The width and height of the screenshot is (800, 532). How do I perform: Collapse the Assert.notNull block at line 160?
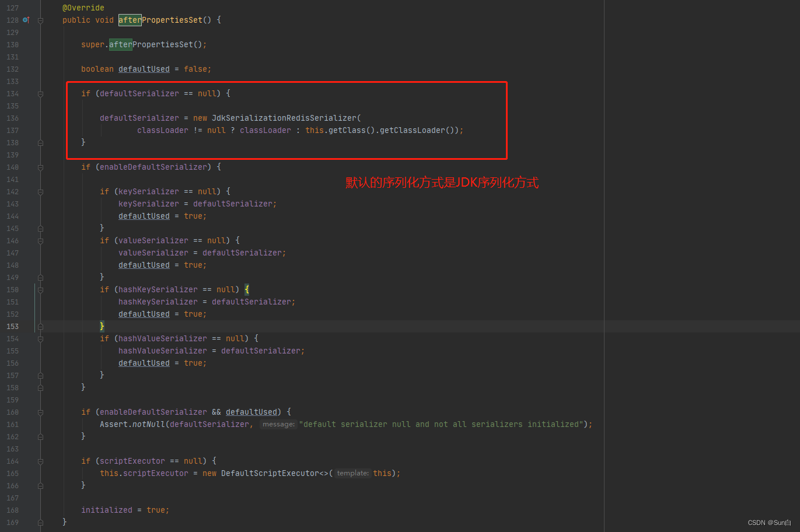tap(40, 412)
